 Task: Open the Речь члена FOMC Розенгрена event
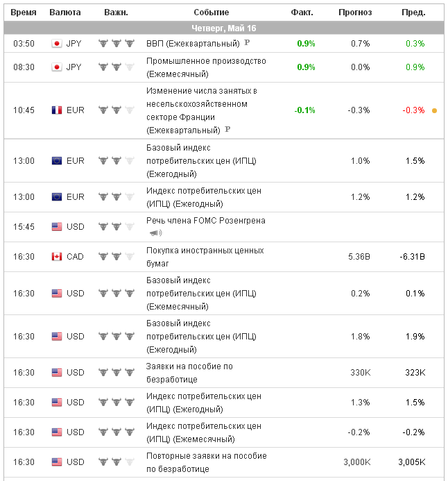pyautogui.click(x=205, y=221)
